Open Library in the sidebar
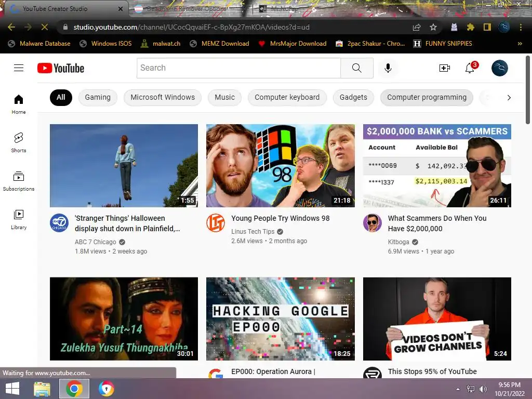The image size is (532, 399). pos(19,220)
